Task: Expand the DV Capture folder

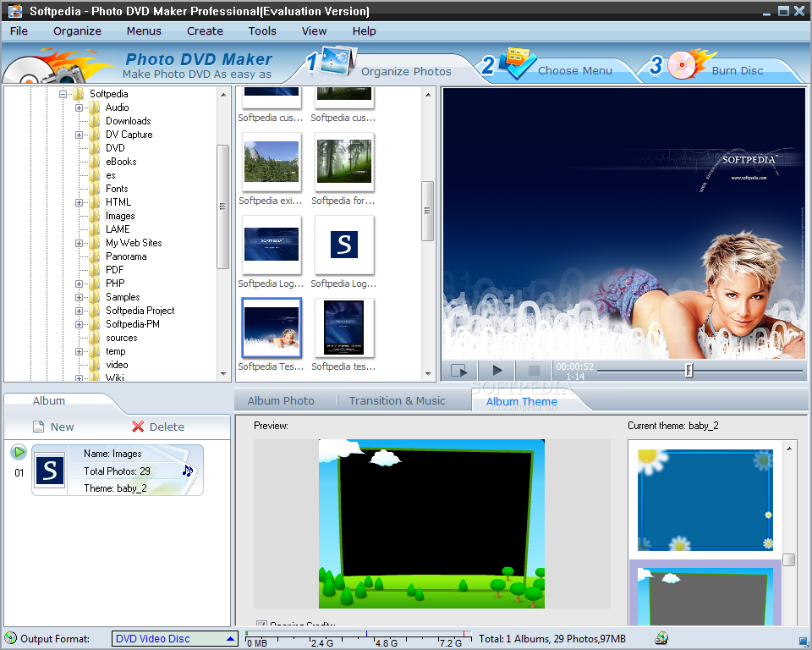Action: pos(79,135)
